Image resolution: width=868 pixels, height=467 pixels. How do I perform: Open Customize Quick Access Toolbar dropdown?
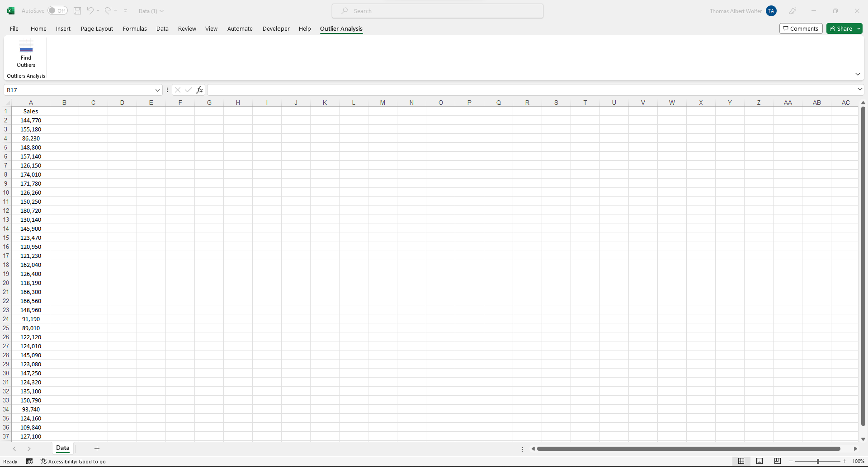pos(126,11)
